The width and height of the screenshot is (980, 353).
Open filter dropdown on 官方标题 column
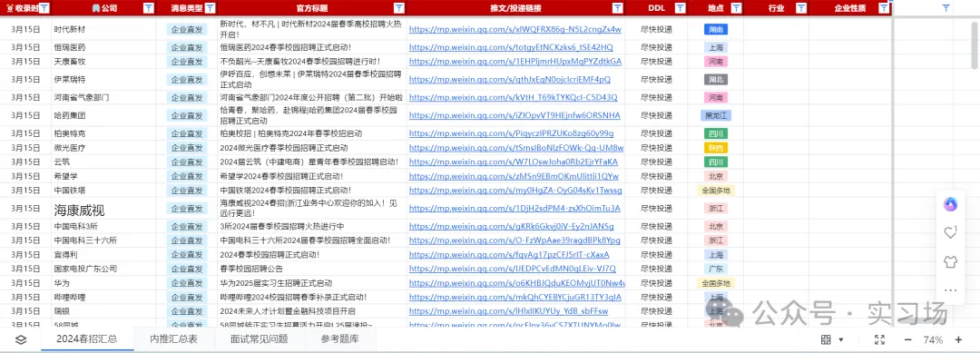pyautogui.click(x=398, y=8)
